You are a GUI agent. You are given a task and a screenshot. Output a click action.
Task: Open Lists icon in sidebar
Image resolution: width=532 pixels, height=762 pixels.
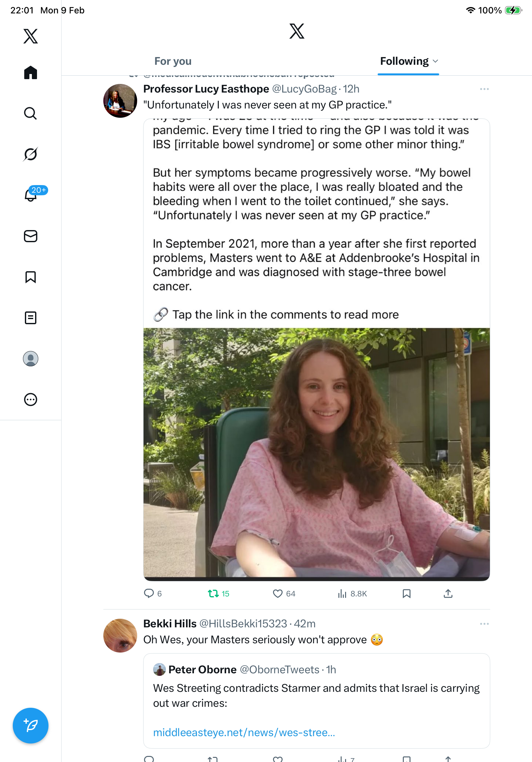point(31,317)
